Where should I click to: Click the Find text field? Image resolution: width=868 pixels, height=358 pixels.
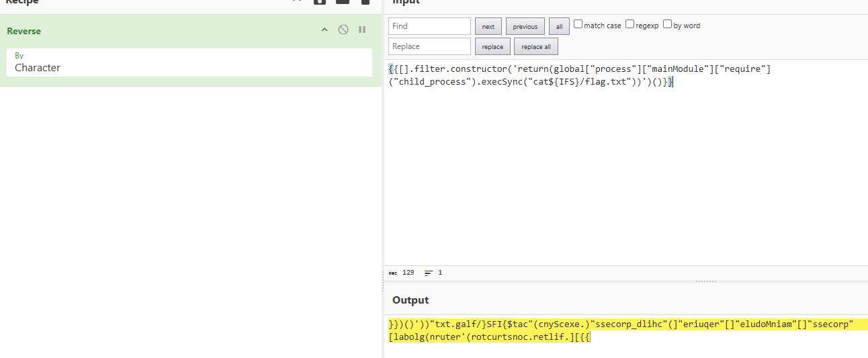pyautogui.click(x=429, y=26)
